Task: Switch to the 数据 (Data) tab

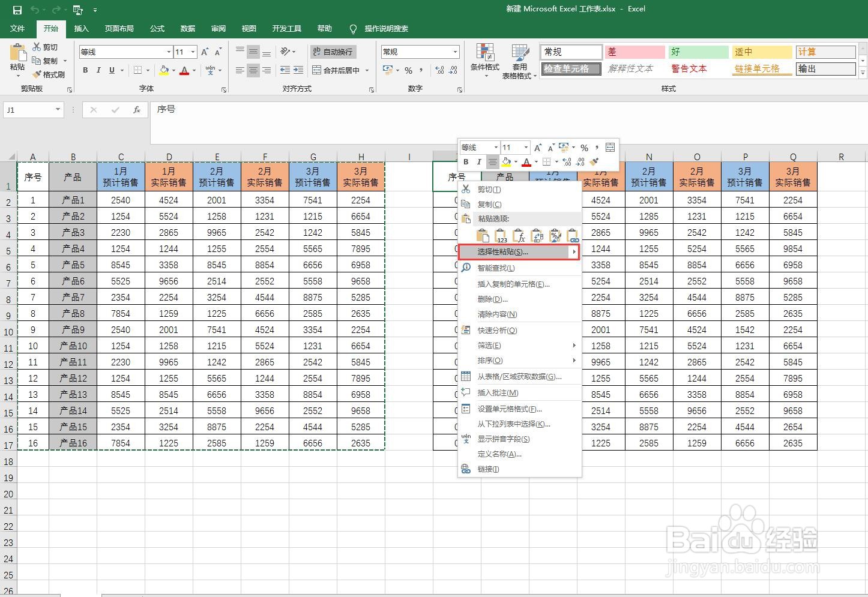Action: 188,28
